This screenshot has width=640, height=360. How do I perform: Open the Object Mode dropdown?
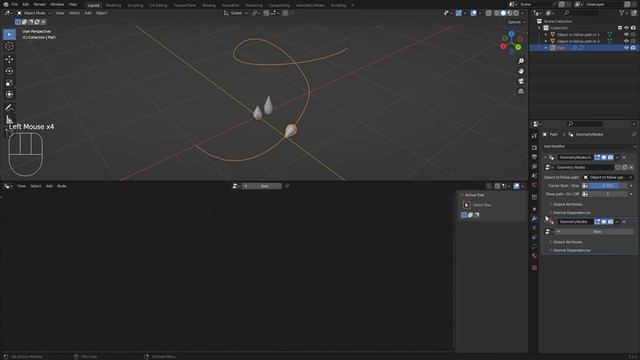[34, 13]
